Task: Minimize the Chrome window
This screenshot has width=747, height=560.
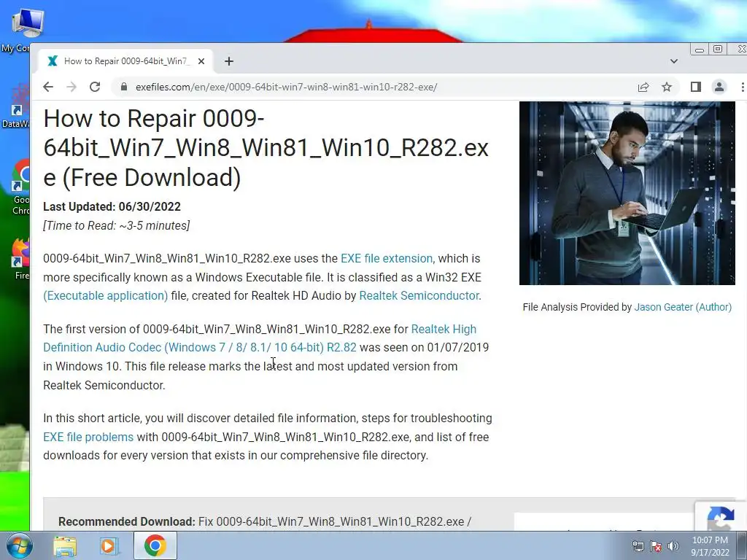Action: [700, 50]
